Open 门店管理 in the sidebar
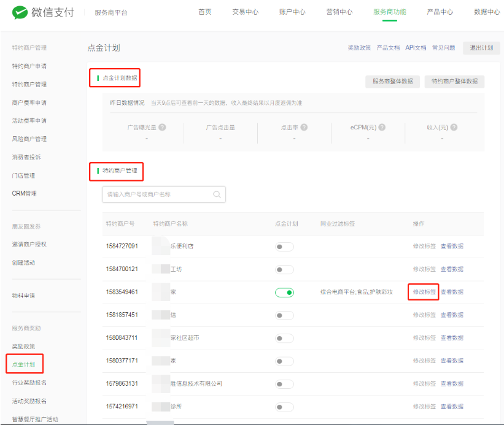This screenshot has height=425, width=504. pyautogui.click(x=23, y=175)
